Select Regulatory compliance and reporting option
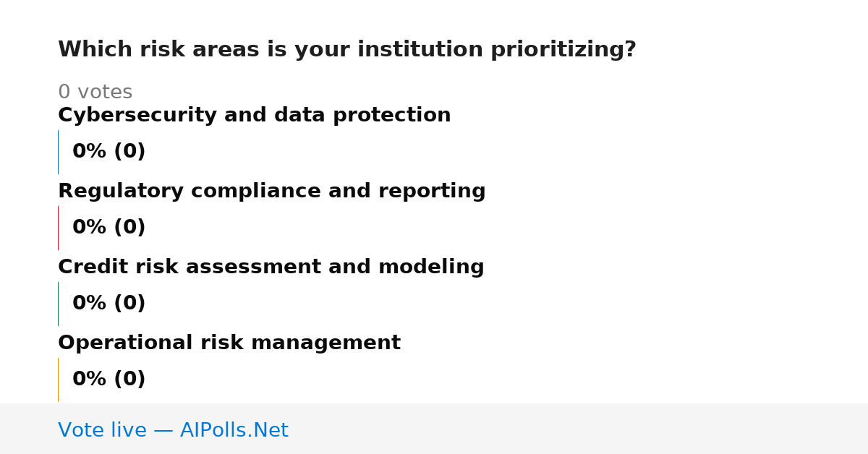The image size is (868, 454). [271, 192]
